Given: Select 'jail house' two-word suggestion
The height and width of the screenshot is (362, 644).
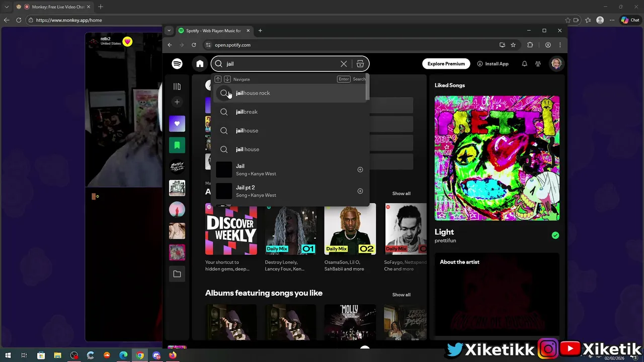Looking at the screenshot, I should 289,149.
